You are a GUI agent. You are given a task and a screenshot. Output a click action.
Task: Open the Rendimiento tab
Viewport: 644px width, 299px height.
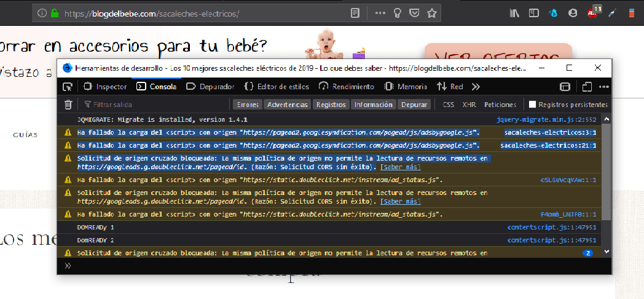347,87
